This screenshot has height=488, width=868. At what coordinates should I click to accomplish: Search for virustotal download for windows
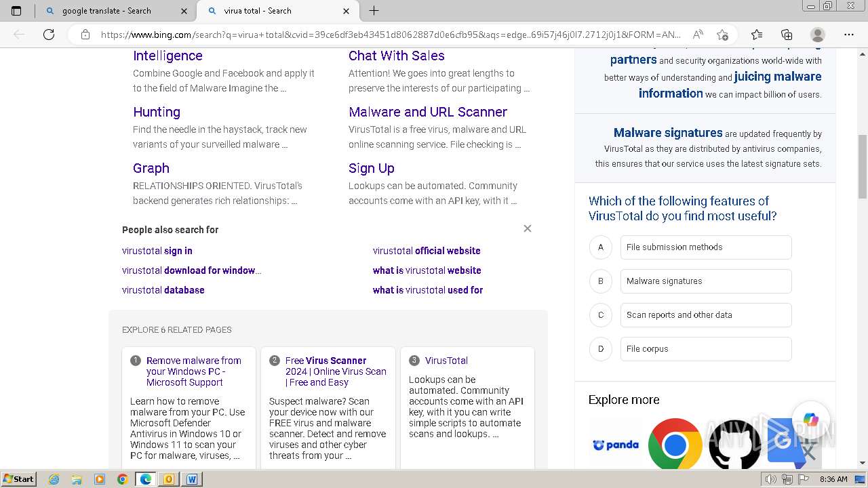(191, 270)
